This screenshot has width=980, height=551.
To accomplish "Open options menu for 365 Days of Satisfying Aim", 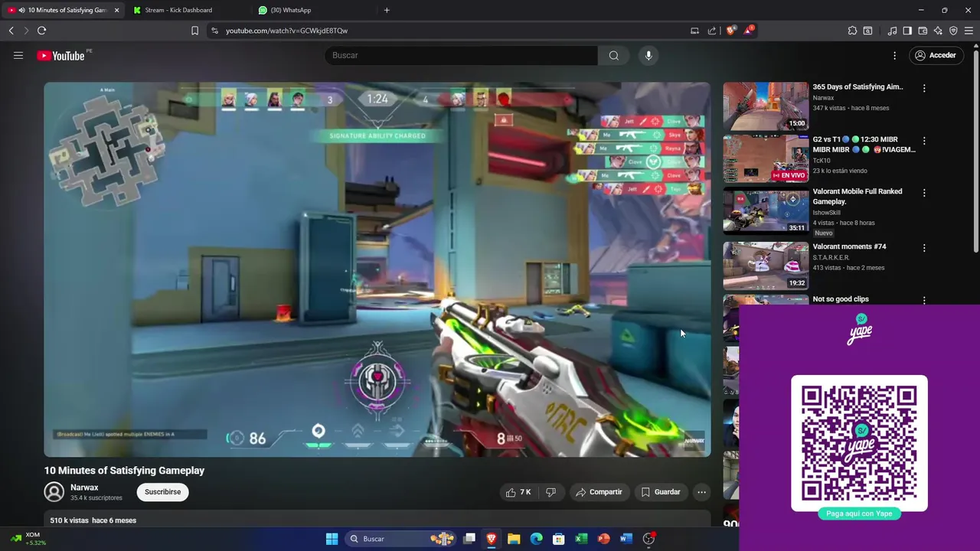I will click(x=924, y=88).
